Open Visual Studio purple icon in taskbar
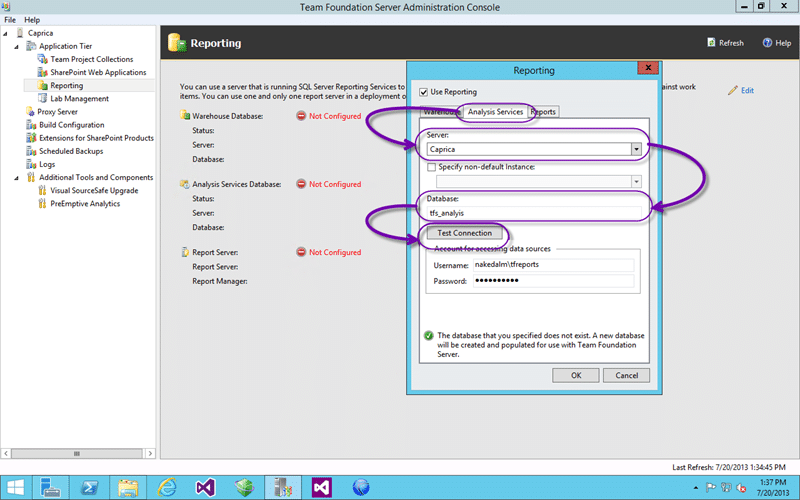Screen dimensions: 800x500 pos(206,488)
